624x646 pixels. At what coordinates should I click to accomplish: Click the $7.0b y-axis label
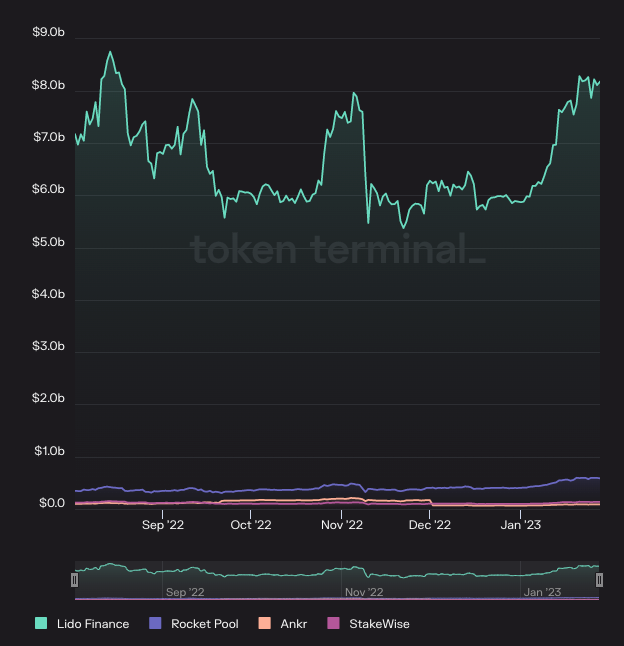coord(49,137)
